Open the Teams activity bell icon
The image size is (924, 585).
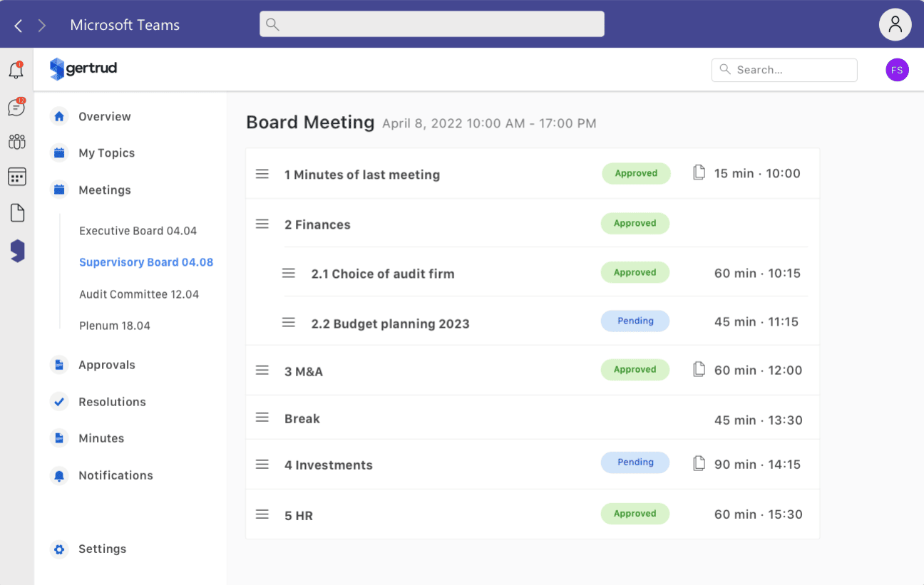coord(16,70)
